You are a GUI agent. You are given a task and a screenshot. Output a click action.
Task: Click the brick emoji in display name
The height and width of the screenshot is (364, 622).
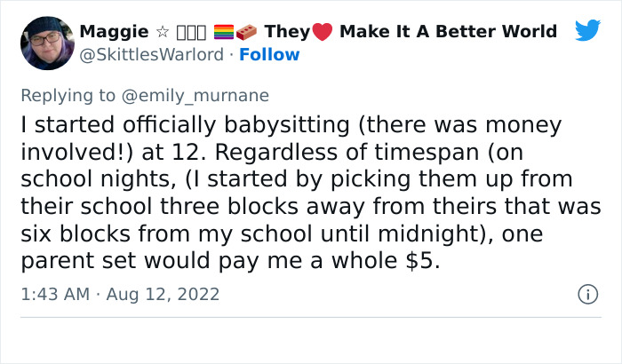coord(248,32)
